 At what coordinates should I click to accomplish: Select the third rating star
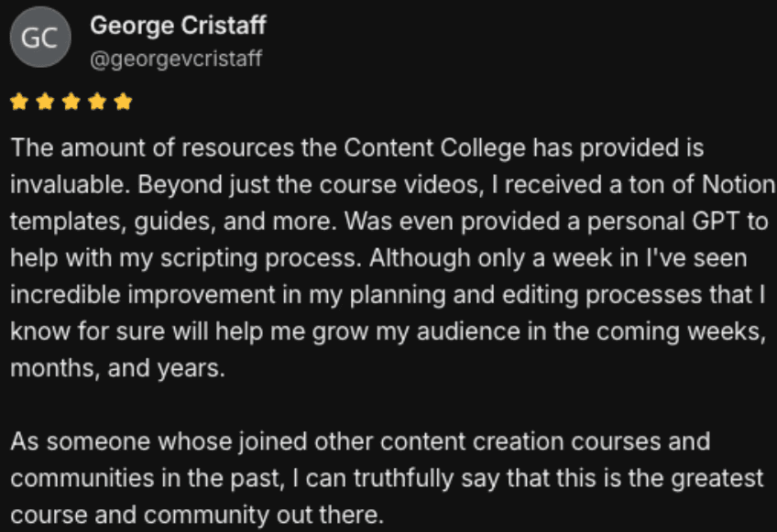coord(71,102)
